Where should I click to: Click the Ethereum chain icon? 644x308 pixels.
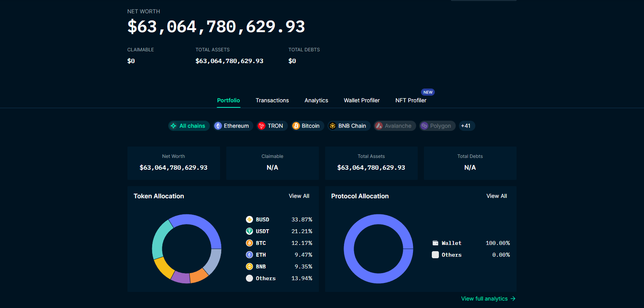click(218, 126)
